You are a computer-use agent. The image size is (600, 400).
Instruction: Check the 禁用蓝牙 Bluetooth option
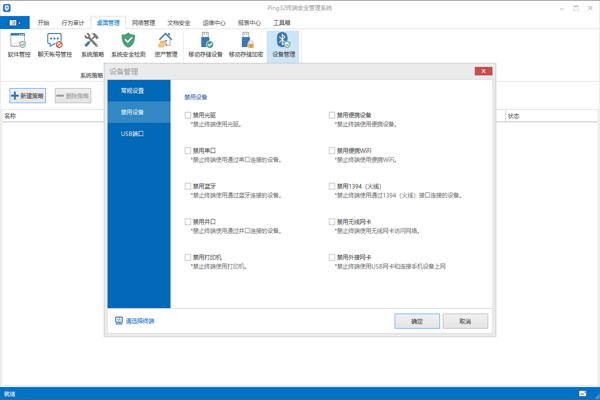pos(188,186)
